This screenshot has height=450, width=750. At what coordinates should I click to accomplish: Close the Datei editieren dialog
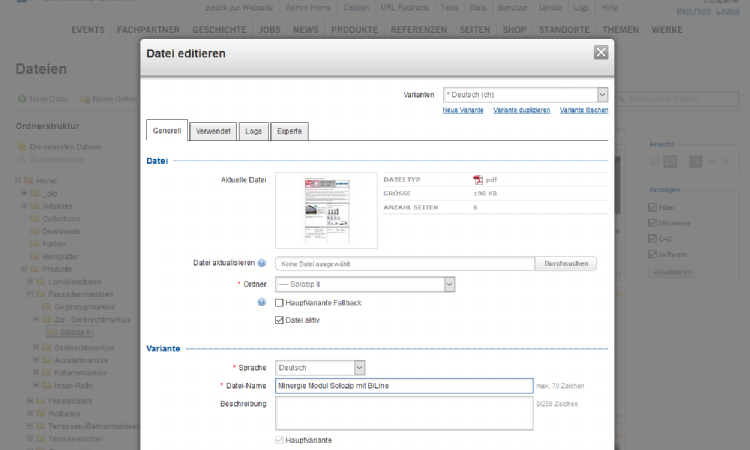click(x=600, y=53)
